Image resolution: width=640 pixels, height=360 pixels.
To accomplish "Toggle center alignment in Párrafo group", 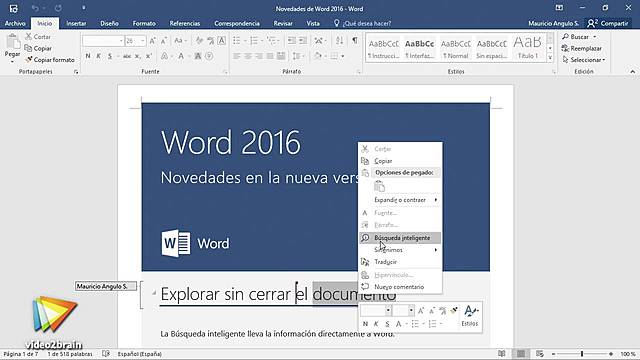I will coord(248,56).
